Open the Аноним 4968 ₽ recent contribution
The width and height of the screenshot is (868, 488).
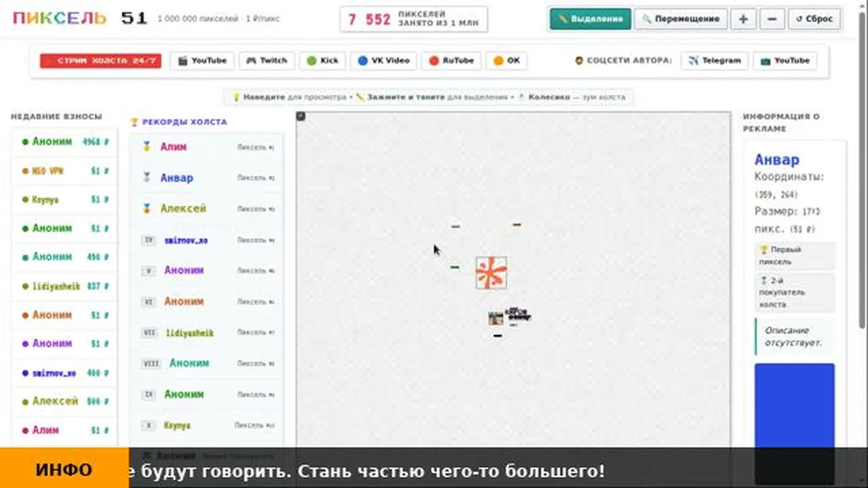pos(65,142)
